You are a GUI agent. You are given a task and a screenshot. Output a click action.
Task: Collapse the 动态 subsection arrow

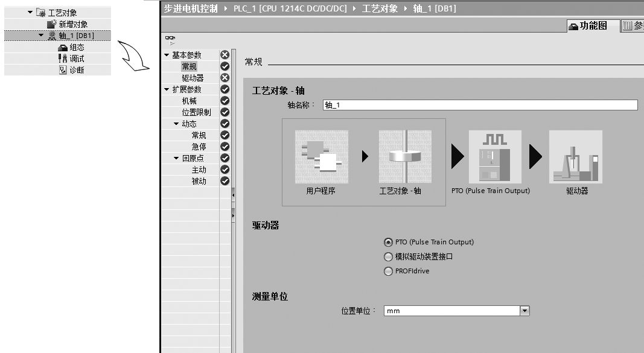pos(176,124)
